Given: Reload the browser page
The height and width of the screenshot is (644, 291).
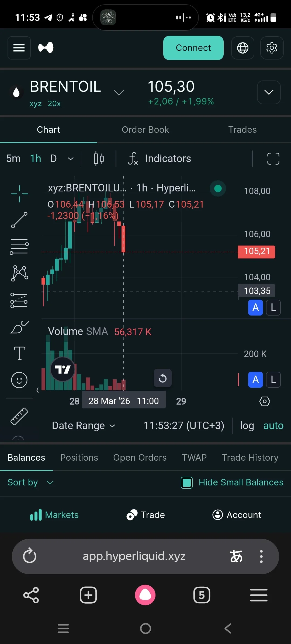Looking at the screenshot, I should click(x=30, y=556).
